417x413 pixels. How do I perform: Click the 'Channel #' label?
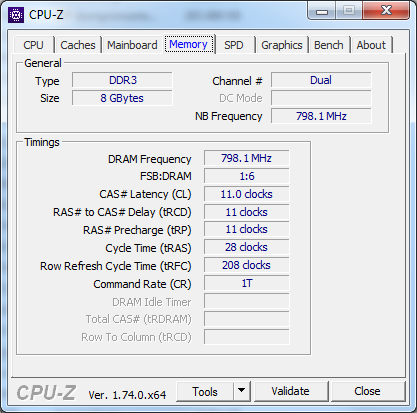pos(237,81)
